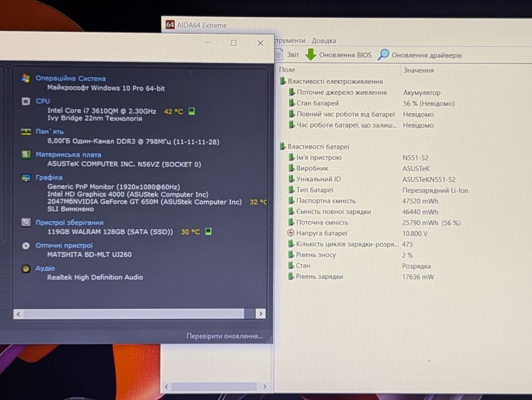Open the Довідка menu in AIDA64
532x400 pixels.
click(x=324, y=41)
